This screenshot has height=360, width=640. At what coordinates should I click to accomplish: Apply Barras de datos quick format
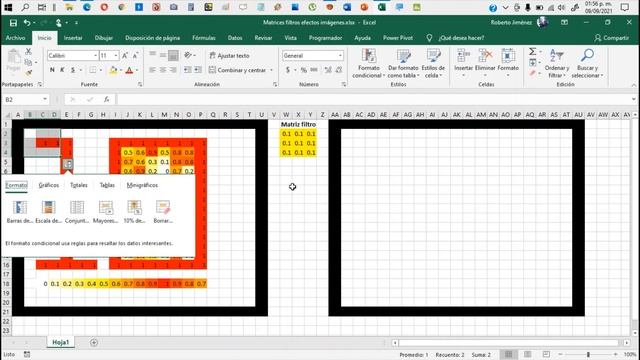pos(20,212)
